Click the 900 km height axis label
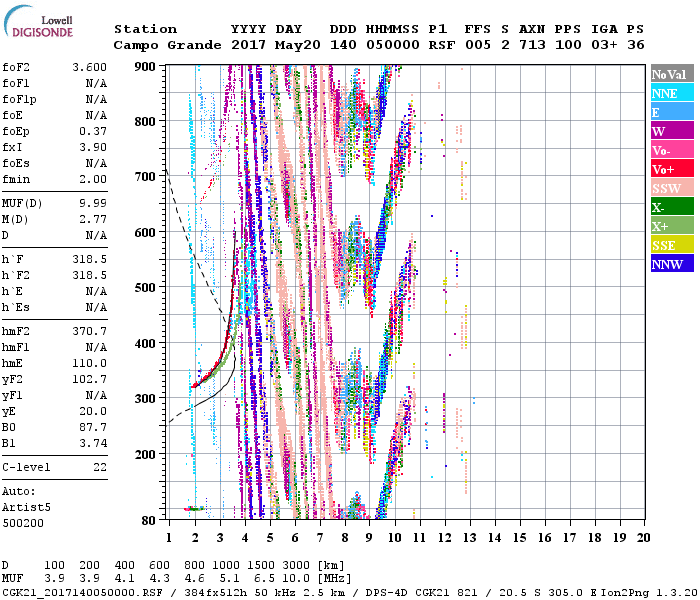The height and width of the screenshot is (600, 700). [145, 67]
